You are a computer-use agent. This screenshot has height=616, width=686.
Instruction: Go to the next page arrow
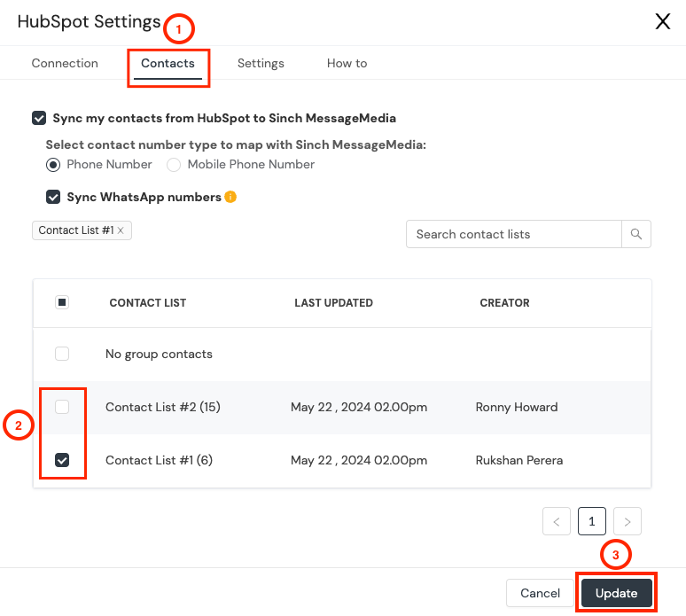628,521
